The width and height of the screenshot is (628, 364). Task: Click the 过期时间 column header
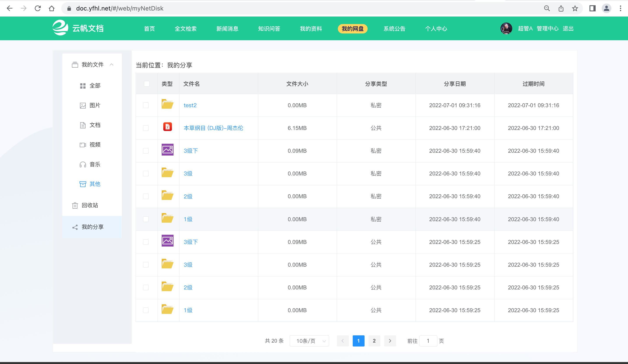pos(533,84)
